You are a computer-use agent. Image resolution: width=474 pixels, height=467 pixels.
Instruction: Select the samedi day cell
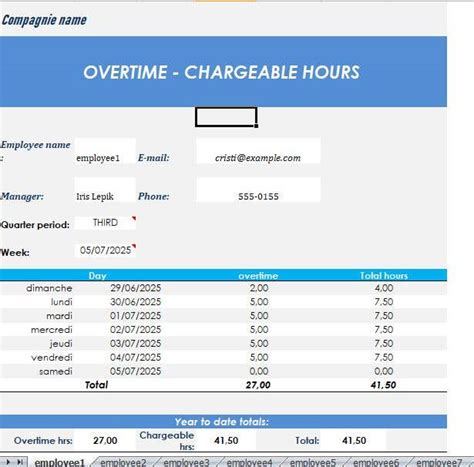pyautogui.click(x=56, y=371)
